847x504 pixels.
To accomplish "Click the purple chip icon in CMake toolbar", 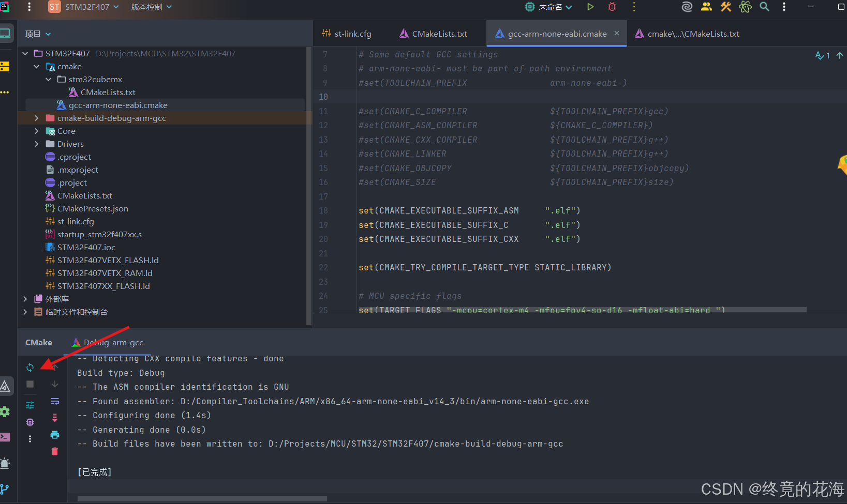I will 30,422.
